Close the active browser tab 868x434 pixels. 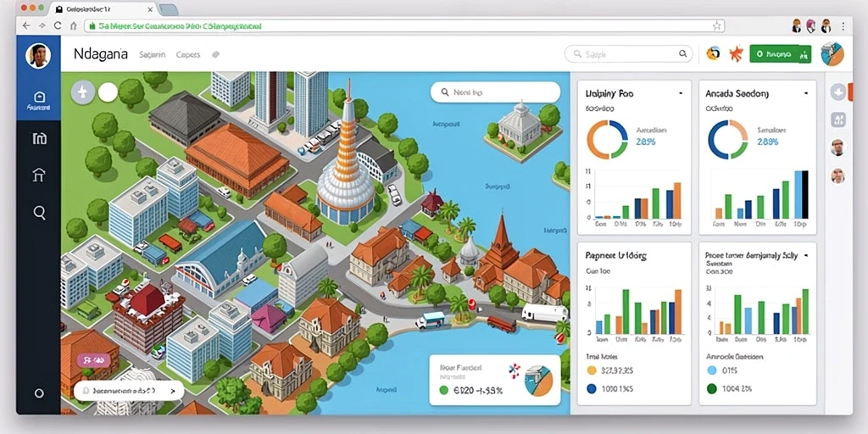click(151, 10)
